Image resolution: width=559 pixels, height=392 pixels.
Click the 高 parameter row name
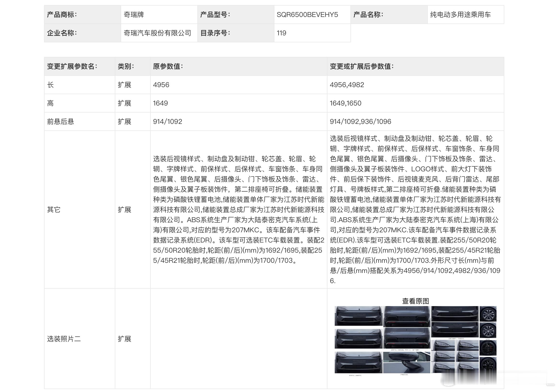50,103
